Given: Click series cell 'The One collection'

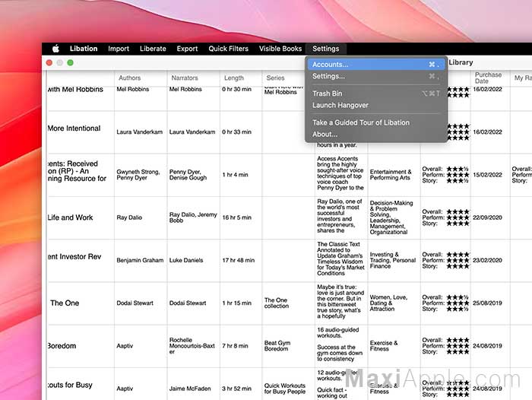Looking at the screenshot, I should (x=288, y=303).
